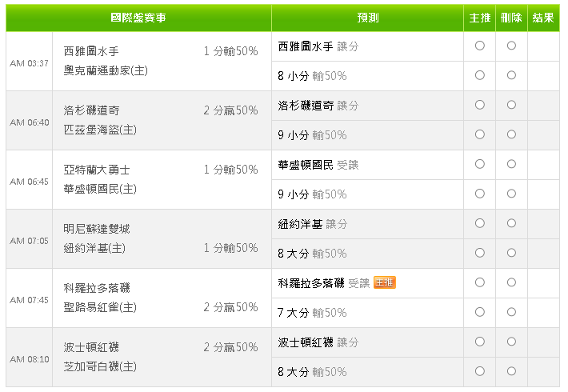The image size is (568, 392).
Task: Click the 預測 column header
Action: pyautogui.click(x=368, y=18)
